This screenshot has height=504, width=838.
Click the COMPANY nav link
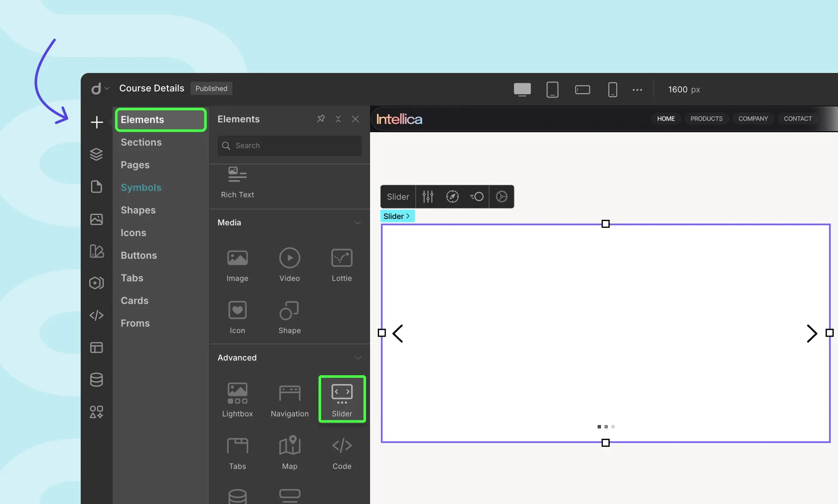753,118
